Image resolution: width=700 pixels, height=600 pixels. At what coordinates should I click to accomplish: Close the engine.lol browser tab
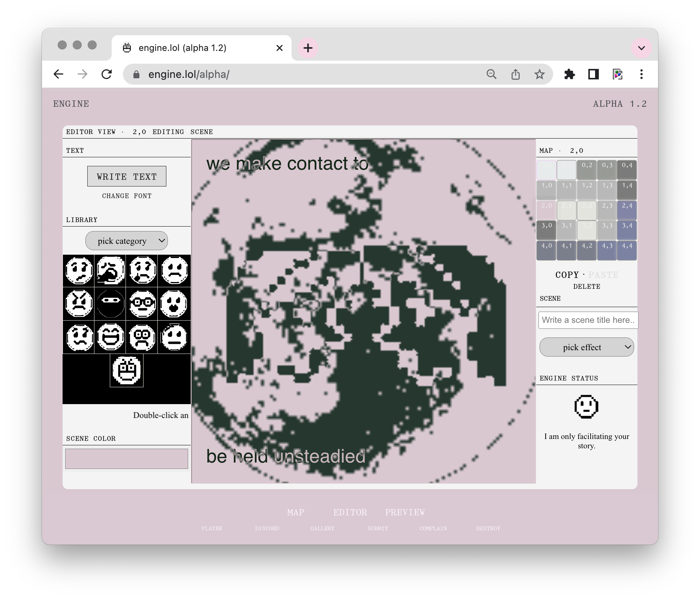(x=280, y=48)
